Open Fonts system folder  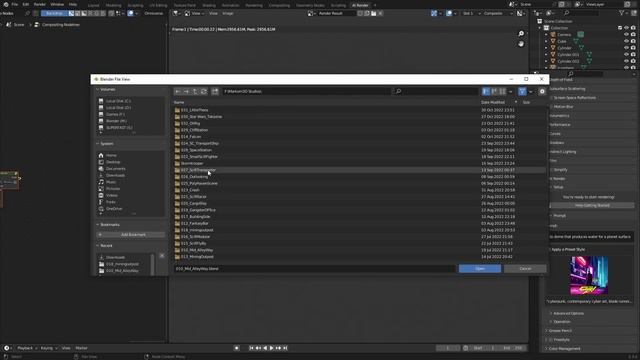coord(111,202)
